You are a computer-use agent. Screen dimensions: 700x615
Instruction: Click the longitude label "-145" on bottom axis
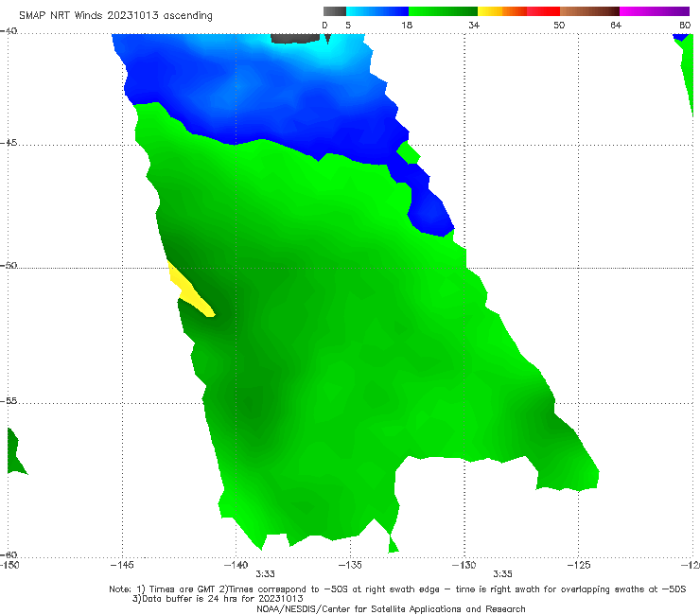coord(122,565)
